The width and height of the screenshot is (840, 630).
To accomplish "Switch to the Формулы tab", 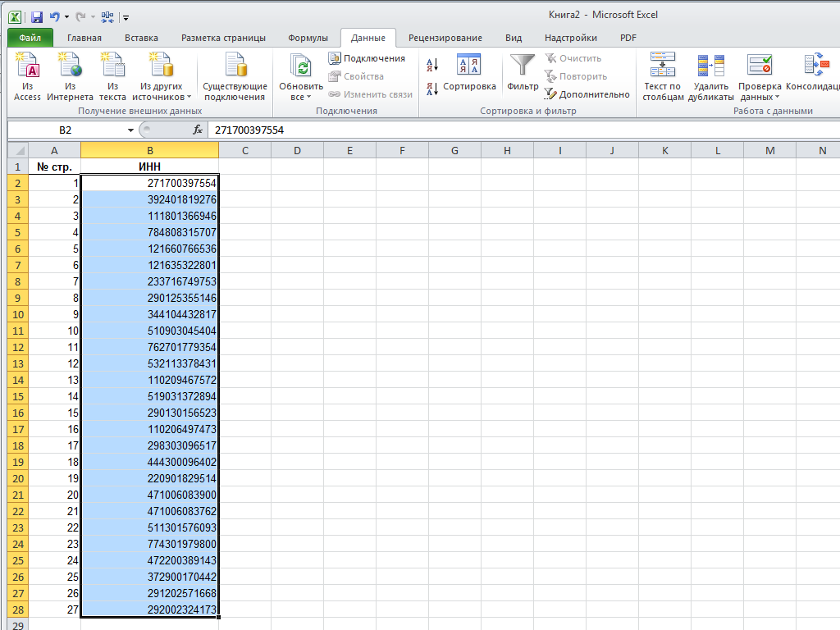I will pos(308,38).
